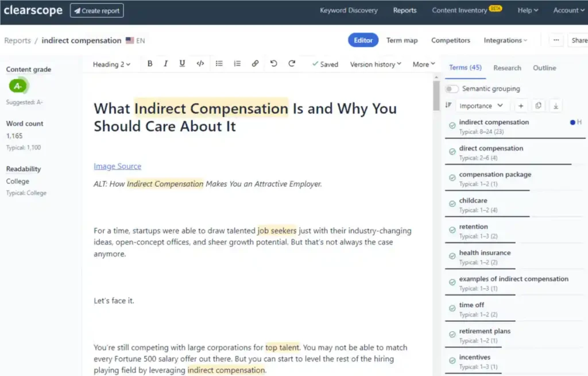Toggle italic formatting icon
This screenshot has width=588, height=376.
click(165, 64)
